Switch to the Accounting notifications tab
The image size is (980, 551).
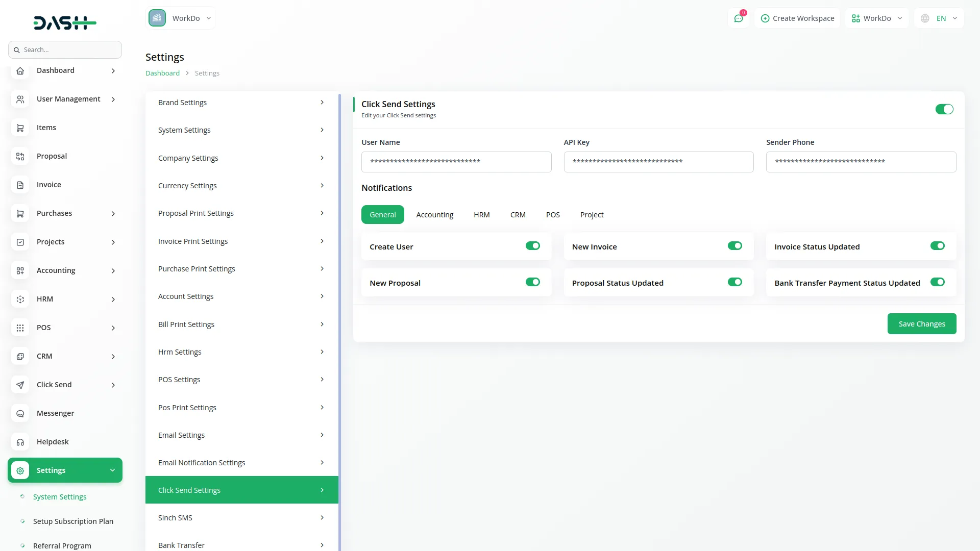coord(434,215)
